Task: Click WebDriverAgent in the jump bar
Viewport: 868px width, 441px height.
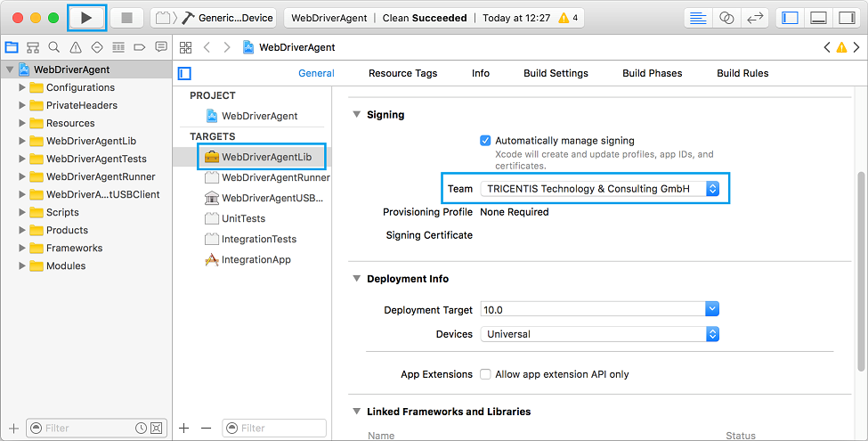Action: (x=289, y=47)
